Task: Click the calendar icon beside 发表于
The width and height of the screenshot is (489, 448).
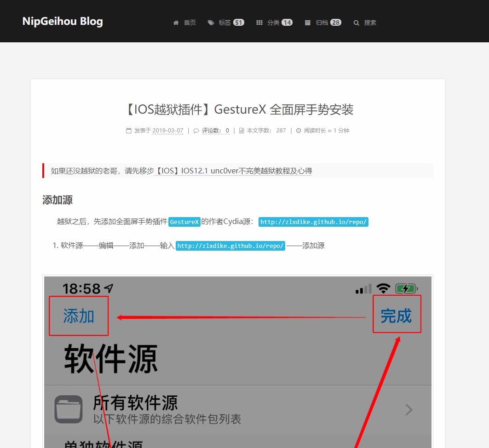Action: click(129, 131)
